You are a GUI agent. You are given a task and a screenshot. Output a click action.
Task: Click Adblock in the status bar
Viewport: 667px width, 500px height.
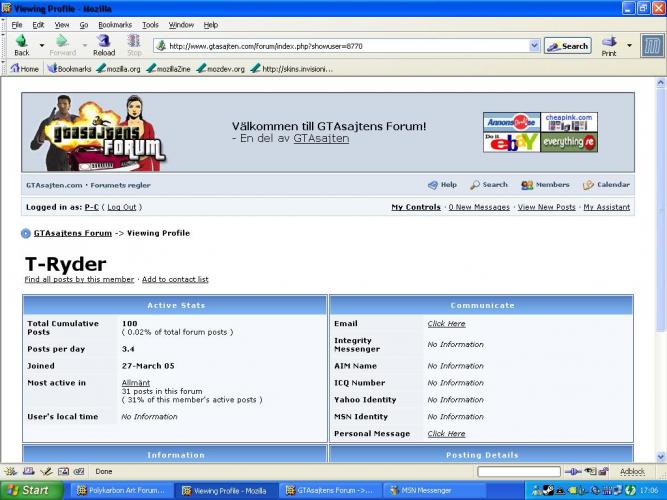[632, 471]
